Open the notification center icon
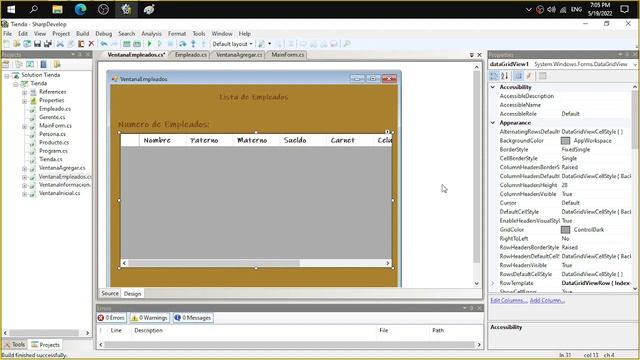The width and height of the screenshot is (640, 360). pos(624,9)
